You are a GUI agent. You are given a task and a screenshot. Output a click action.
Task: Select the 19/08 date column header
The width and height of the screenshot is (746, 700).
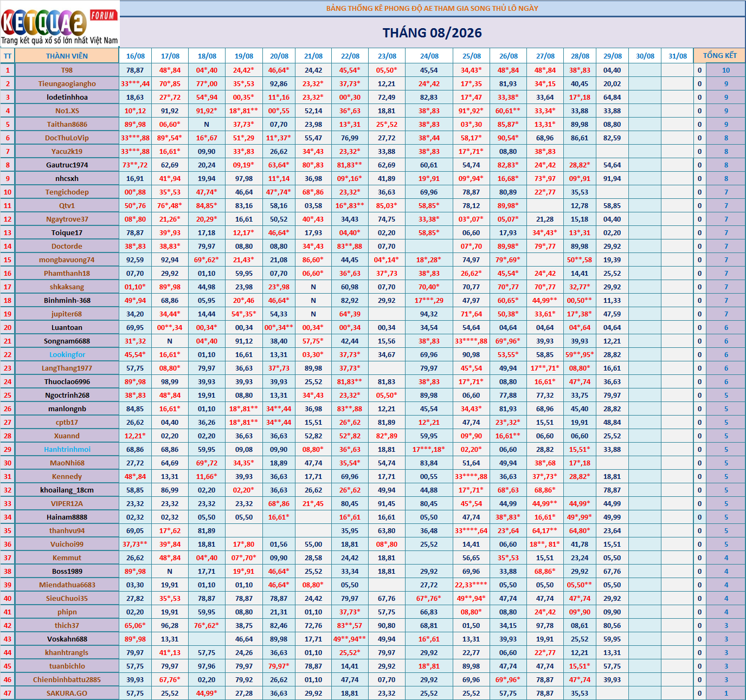click(x=244, y=56)
